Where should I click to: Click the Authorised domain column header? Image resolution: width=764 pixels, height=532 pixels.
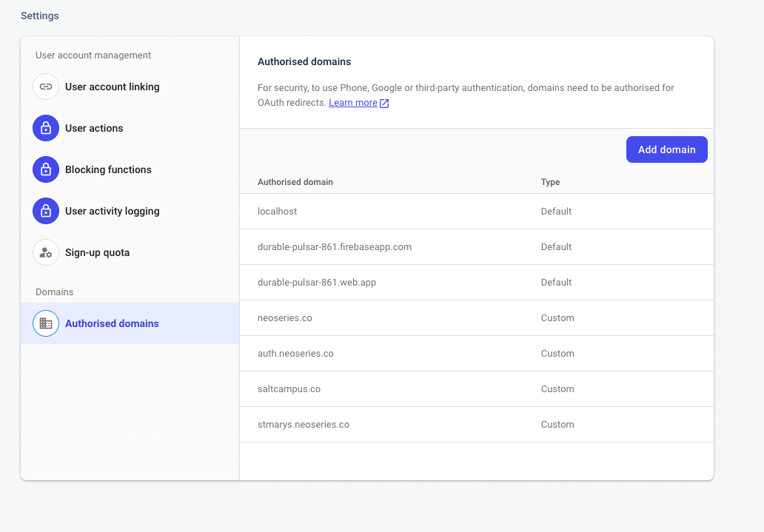click(x=295, y=182)
